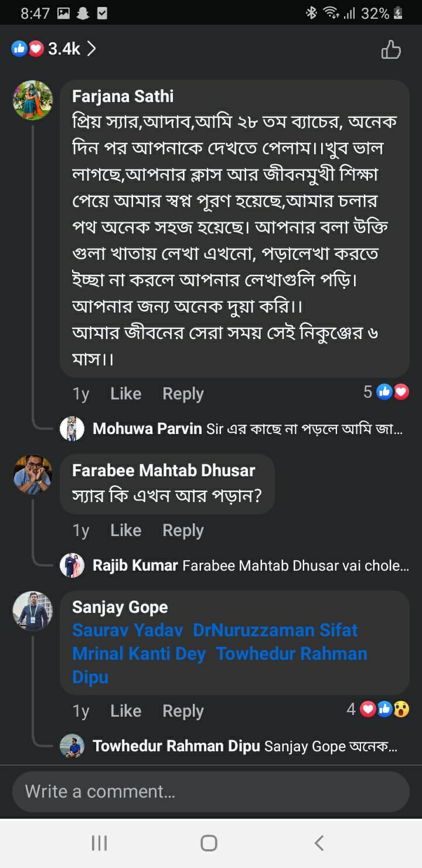Like Sanjay Gope's comment
Screen dimensions: 422x868
pyautogui.click(x=125, y=711)
